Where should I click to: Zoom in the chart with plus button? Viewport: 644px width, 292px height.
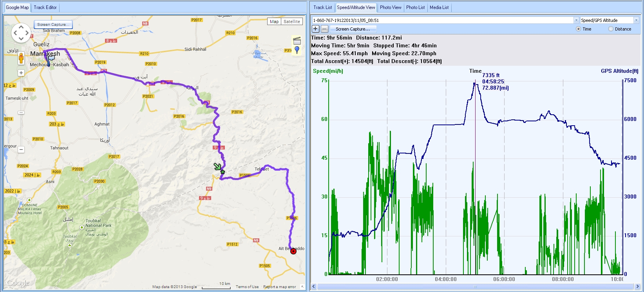(x=315, y=29)
